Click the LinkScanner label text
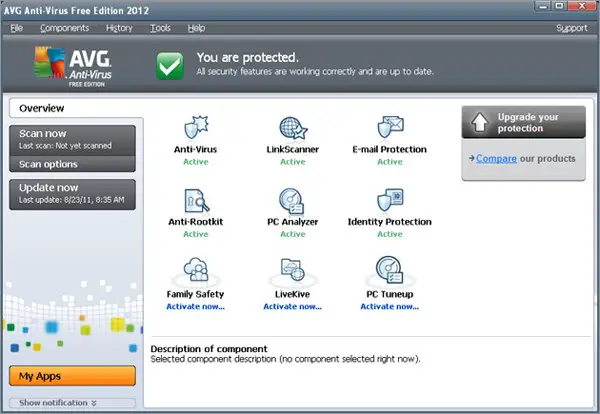 pyautogui.click(x=293, y=149)
